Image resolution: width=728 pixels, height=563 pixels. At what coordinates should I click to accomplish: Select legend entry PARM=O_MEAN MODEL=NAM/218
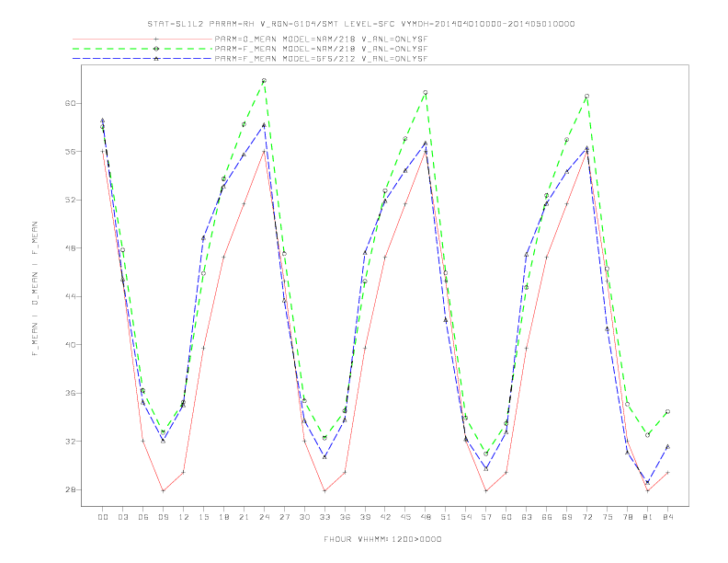[321, 39]
